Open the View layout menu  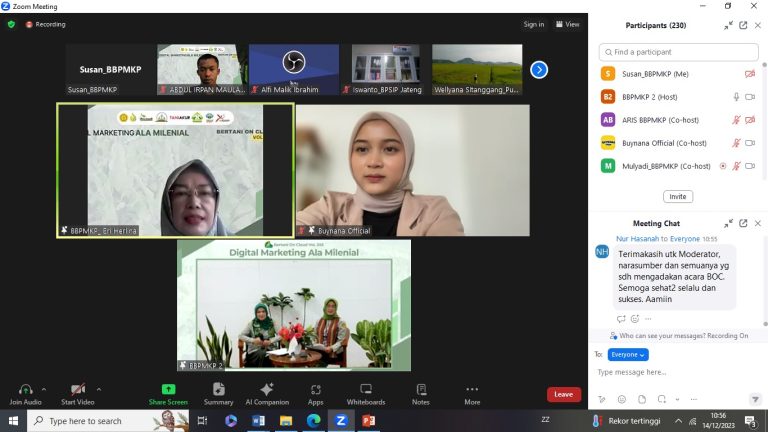coord(567,24)
